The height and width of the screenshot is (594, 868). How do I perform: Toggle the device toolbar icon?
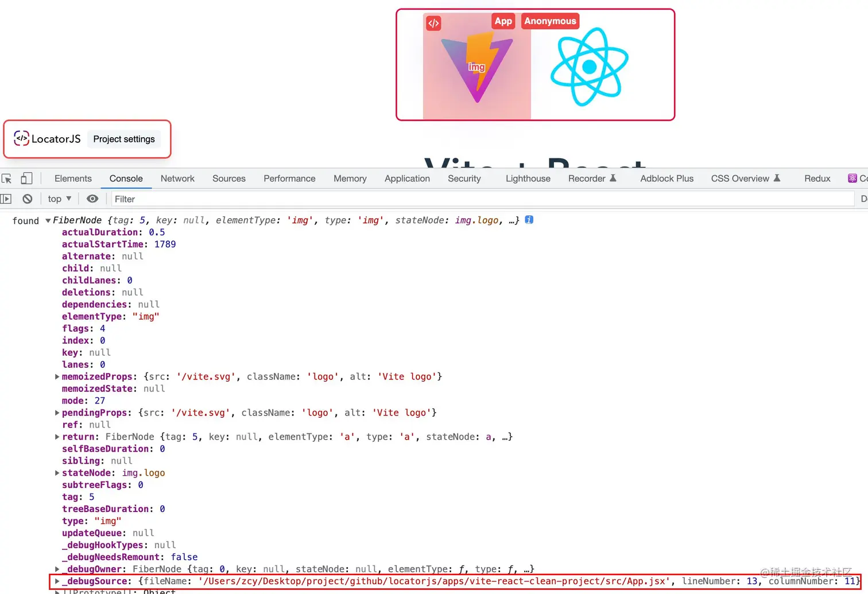click(26, 178)
